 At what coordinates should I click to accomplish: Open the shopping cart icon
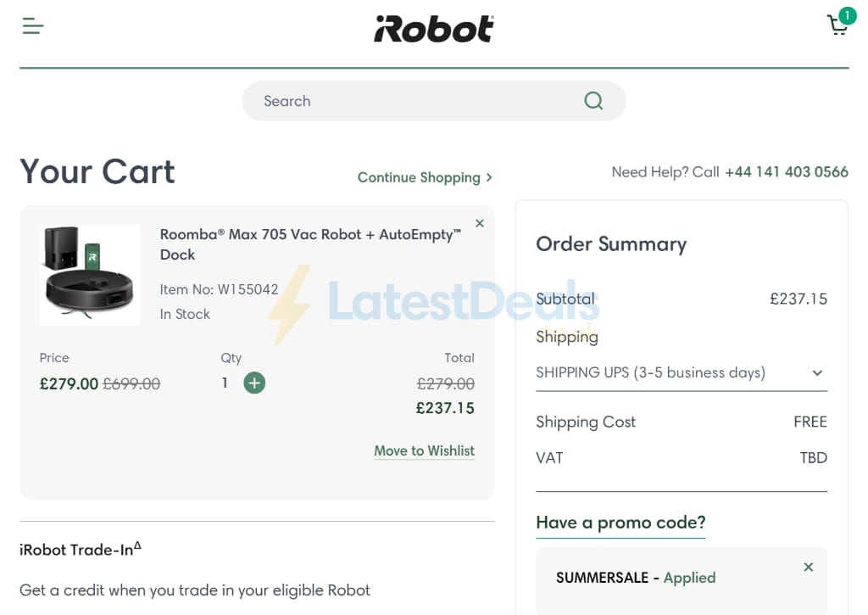(x=837, y=25)
